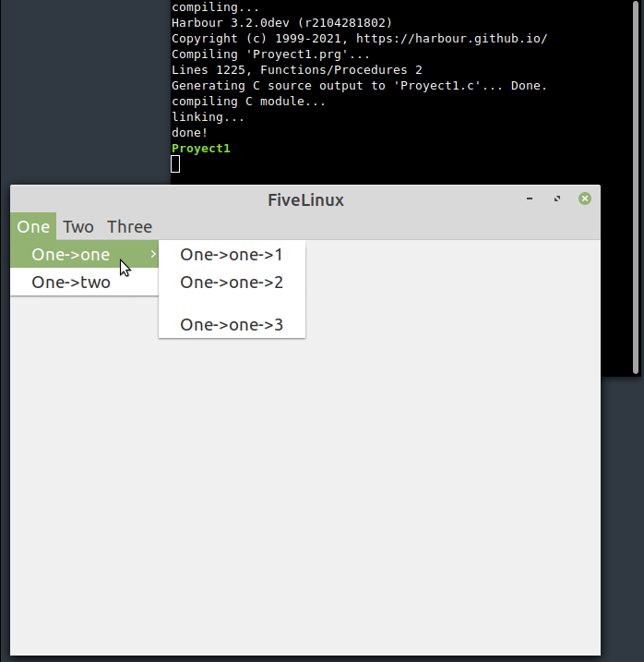
Task: Click the 'Harbour 3.2.0dev' terminal line
Action: click(x=281, y=23)
